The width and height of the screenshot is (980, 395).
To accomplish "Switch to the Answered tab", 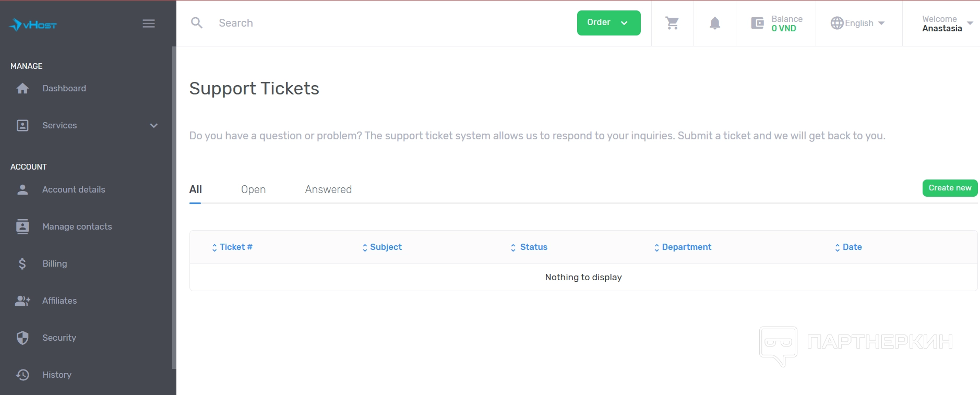I will click(x=328, y=189).
